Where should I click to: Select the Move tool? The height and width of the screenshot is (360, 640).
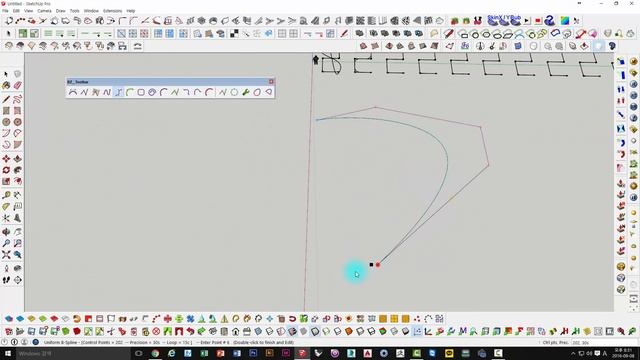point(6,159)
